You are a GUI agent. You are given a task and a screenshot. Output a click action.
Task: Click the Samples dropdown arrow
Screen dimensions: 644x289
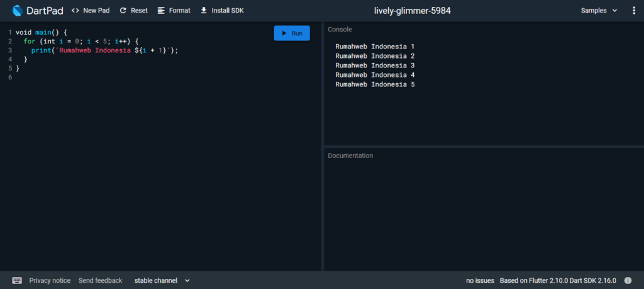614,11
